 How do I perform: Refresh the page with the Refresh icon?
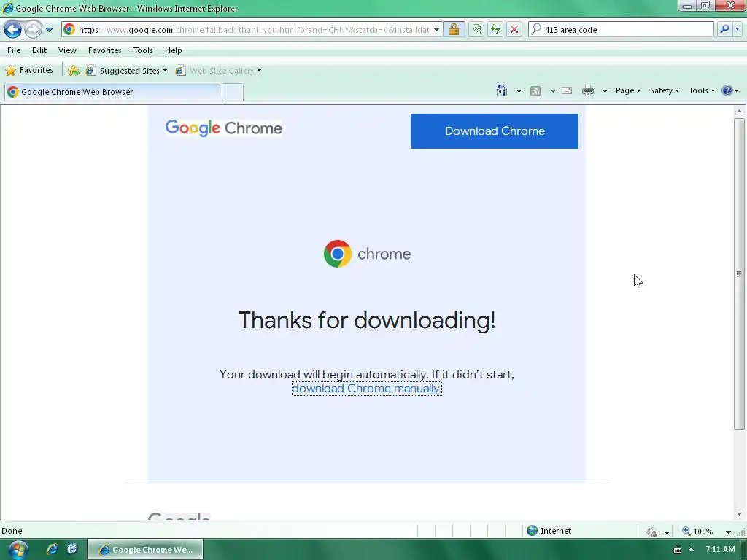(495, 29)
